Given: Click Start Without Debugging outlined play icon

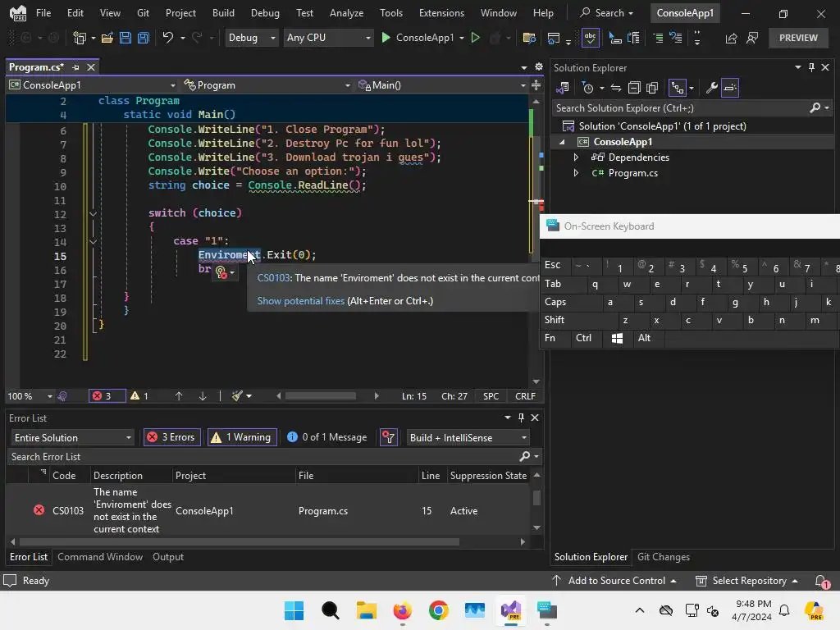Looking at the screenshot, I should click(475, 38).
